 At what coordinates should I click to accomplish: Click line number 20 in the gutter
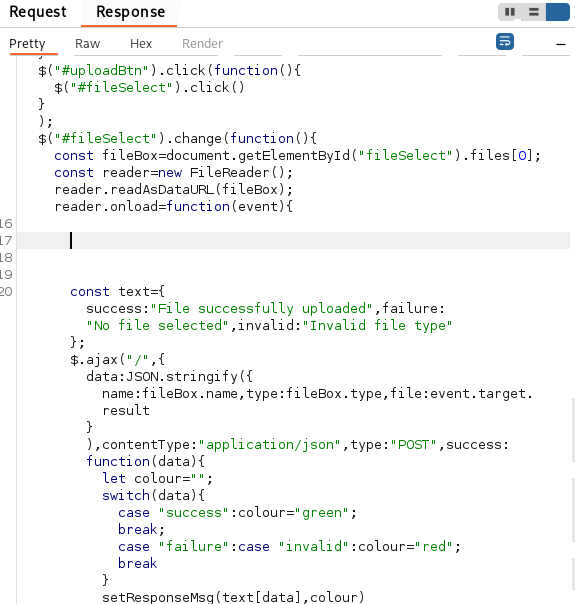(6, 292)
